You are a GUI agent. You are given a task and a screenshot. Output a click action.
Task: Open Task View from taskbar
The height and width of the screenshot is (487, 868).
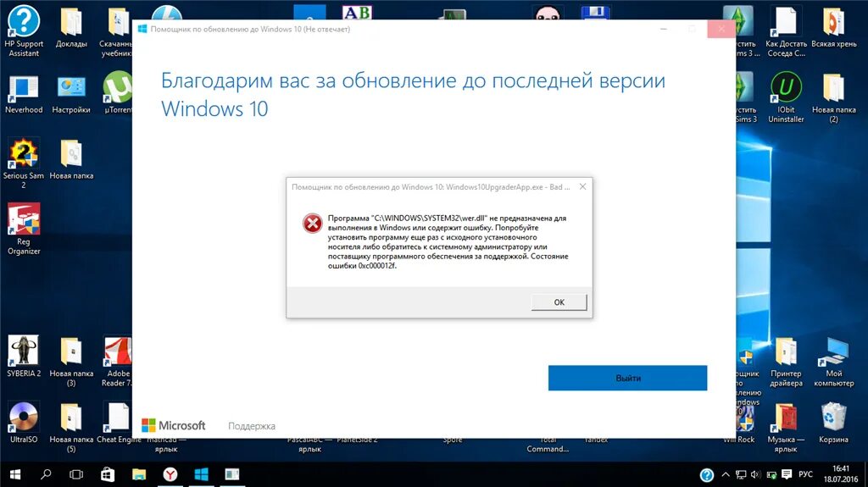[x=76, y=474]
